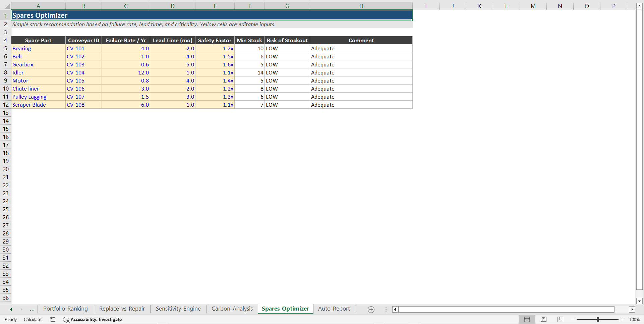
Task: Zoom out with the minus button
Action: point(573,319)
